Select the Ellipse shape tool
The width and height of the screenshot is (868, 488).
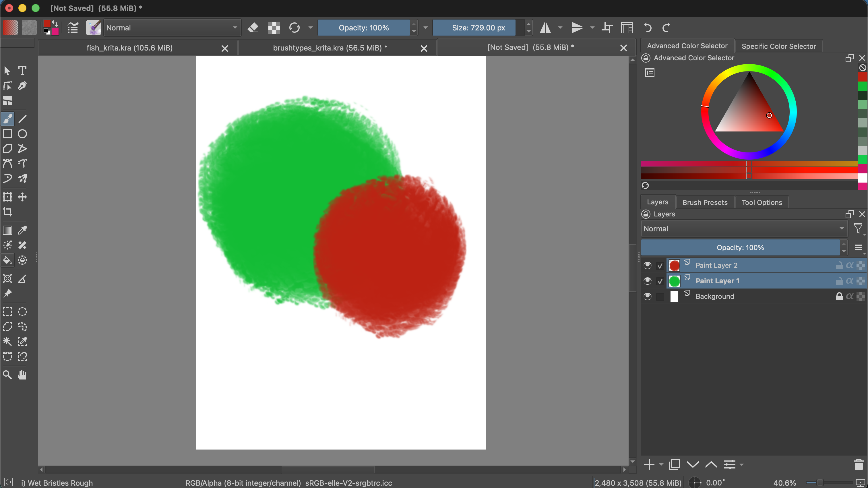[22, 134]
